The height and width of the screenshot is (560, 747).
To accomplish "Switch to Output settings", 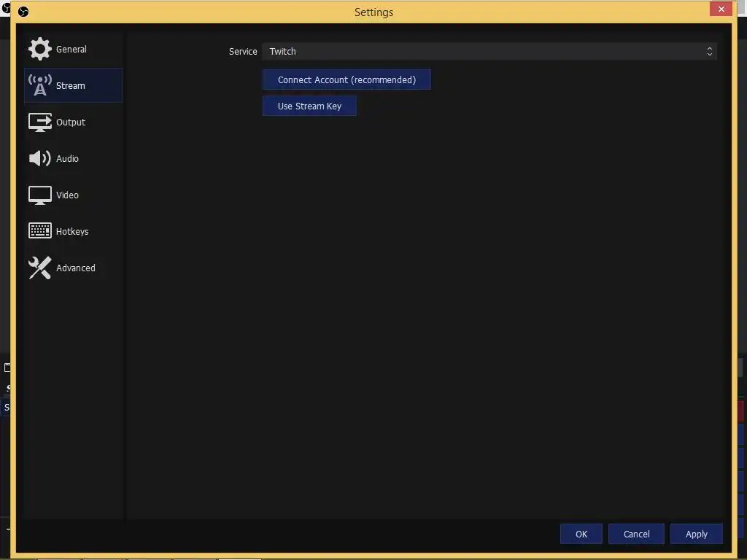I will click(73, 122).
